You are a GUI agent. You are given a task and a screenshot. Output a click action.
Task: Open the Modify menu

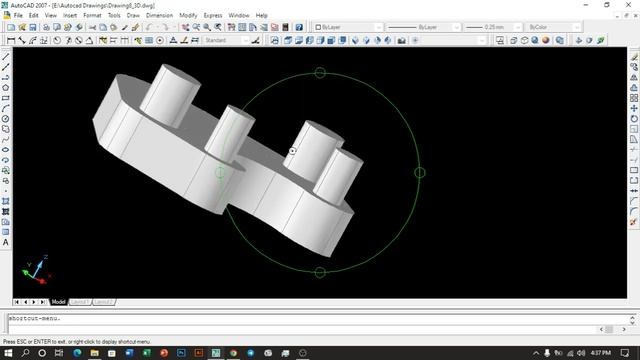point(188,15)
